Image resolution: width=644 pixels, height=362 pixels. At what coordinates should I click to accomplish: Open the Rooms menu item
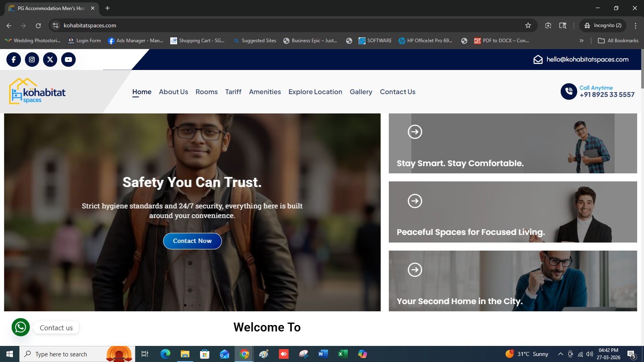tap(206, 92)
